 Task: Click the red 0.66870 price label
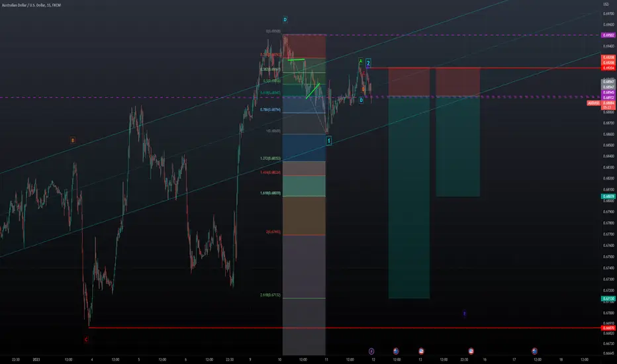608,328
